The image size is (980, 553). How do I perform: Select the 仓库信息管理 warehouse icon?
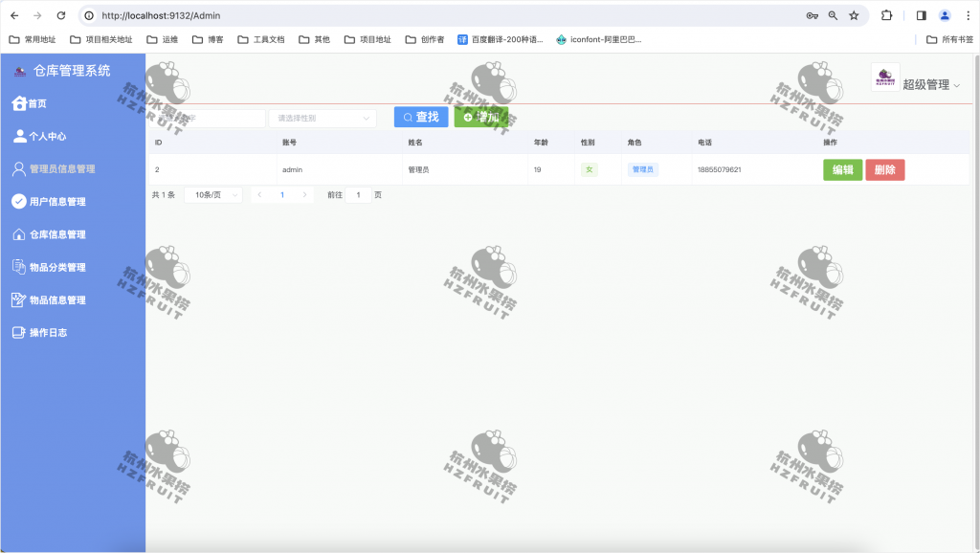point(17,233)
